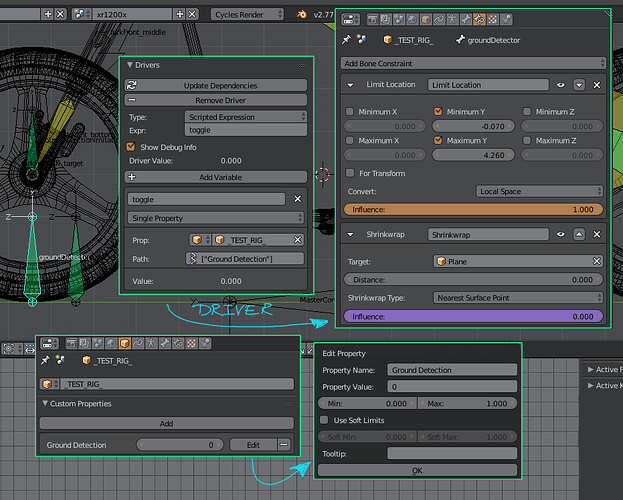This screenshot has height=500, width=623.
Task: Clear Plane from Shrinkwrap Target field
Action: pyautogui.click(x=597, y=261)
